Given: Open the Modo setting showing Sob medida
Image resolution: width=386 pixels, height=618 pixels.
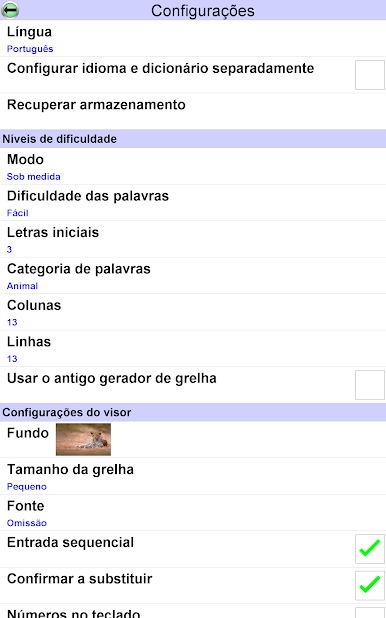Looking at the screenshot, I should [193, 166].
